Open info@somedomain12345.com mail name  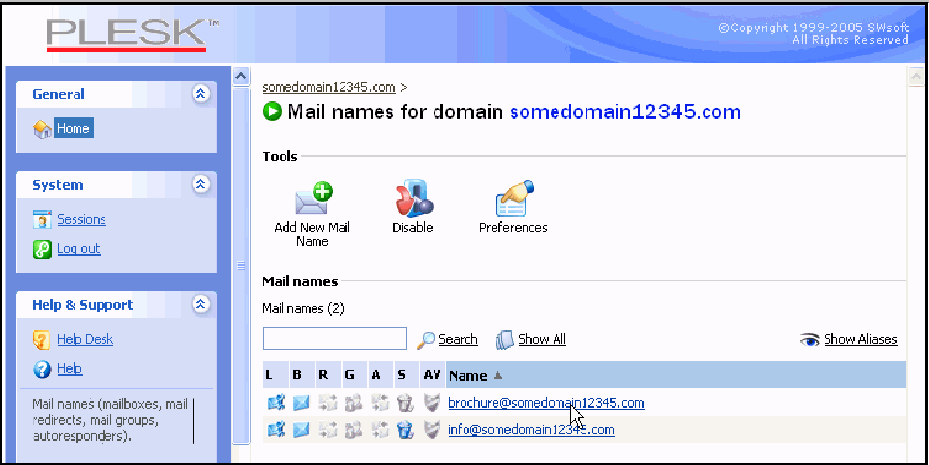[531, 429]
